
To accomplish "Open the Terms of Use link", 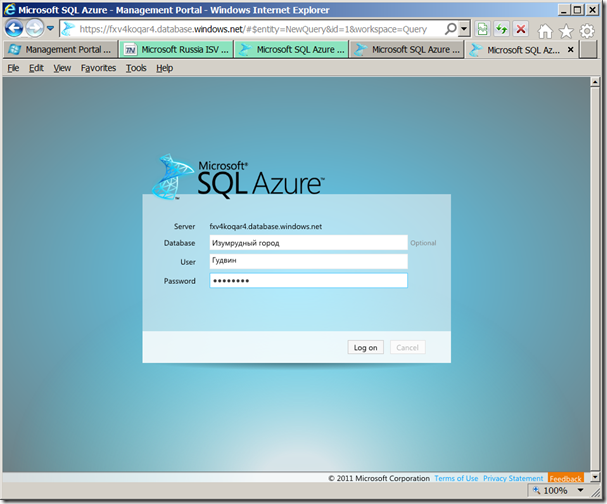I will pos(456,478).
